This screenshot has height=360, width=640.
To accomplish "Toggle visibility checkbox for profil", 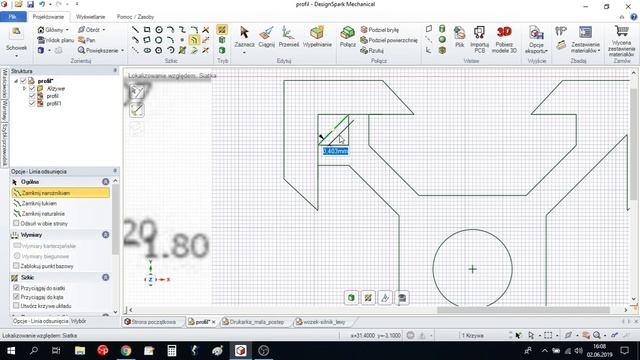I will pos(32,96).
